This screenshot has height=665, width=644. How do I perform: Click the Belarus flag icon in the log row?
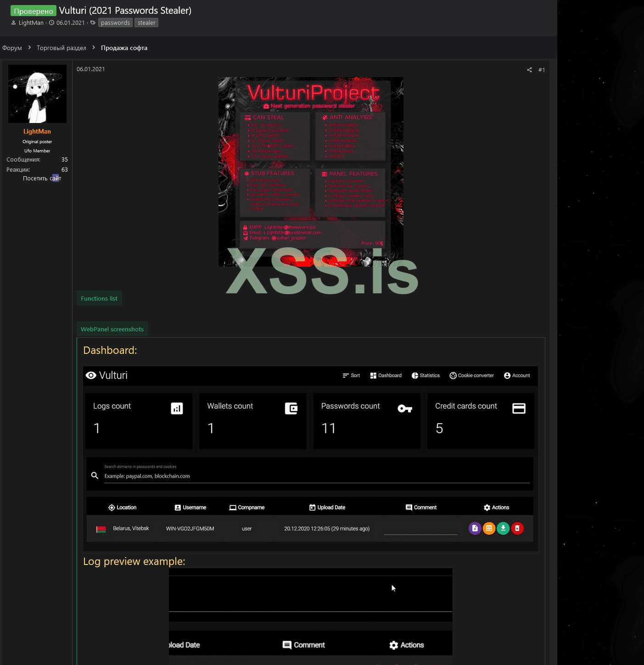101,529
